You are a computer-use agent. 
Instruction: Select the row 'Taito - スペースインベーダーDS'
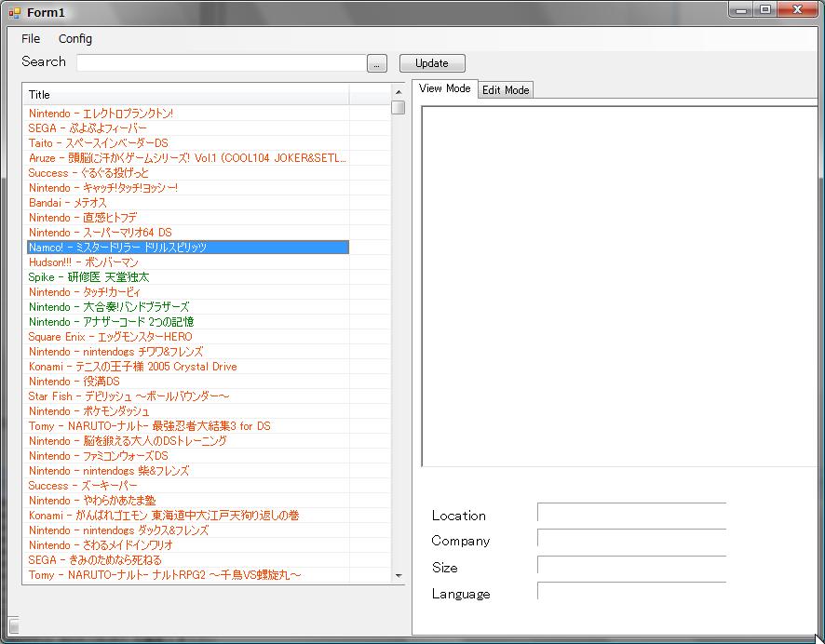click(188, 143)
